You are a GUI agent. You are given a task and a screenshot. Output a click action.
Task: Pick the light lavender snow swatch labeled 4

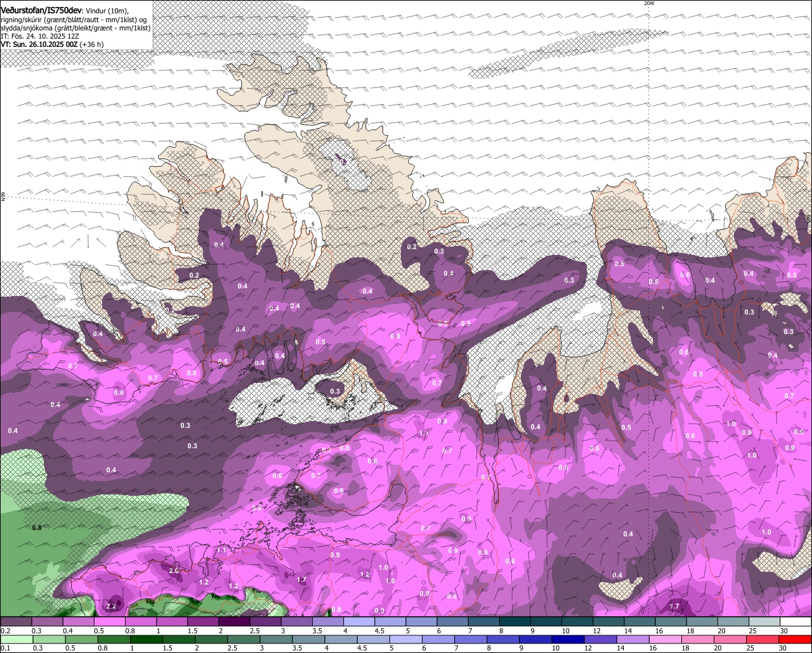pyautogui.click(x=359, y=622)
